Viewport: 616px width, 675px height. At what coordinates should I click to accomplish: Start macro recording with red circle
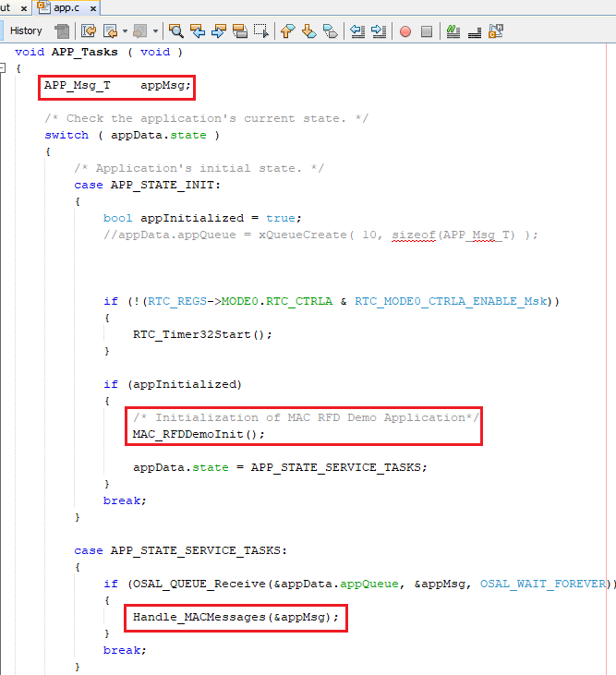[405, 30]
